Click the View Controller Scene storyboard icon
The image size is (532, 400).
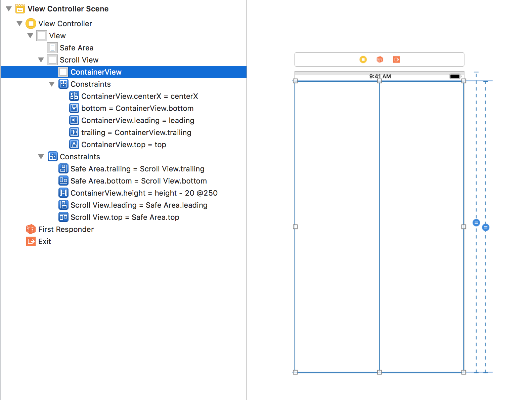click(x=20, y=9)
